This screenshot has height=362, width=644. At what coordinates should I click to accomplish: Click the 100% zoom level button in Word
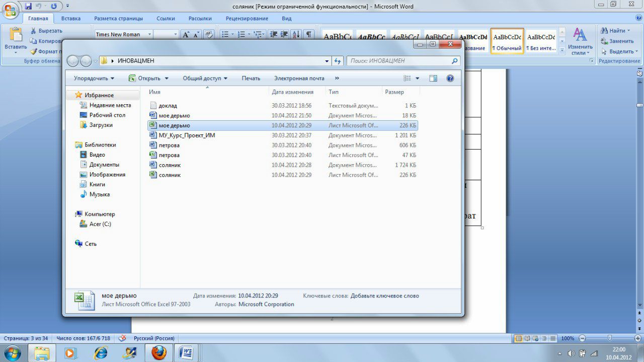tap(568, 338)
